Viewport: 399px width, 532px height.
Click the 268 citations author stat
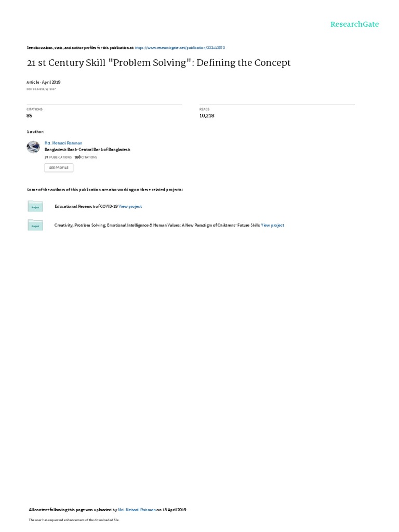coord(86,157)
